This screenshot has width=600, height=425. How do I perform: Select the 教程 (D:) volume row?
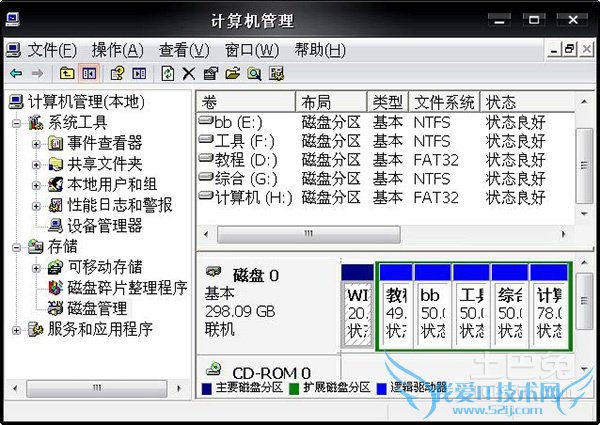386,160
